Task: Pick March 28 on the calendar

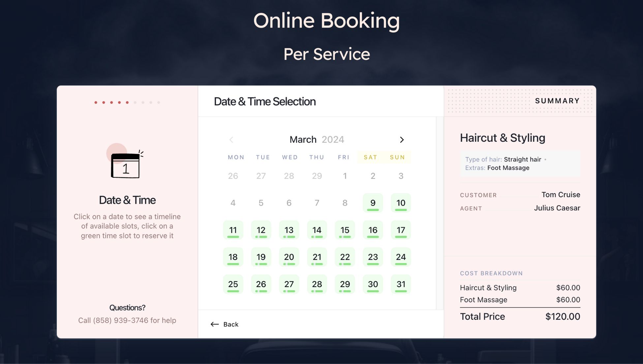Action: click(317, 284)
